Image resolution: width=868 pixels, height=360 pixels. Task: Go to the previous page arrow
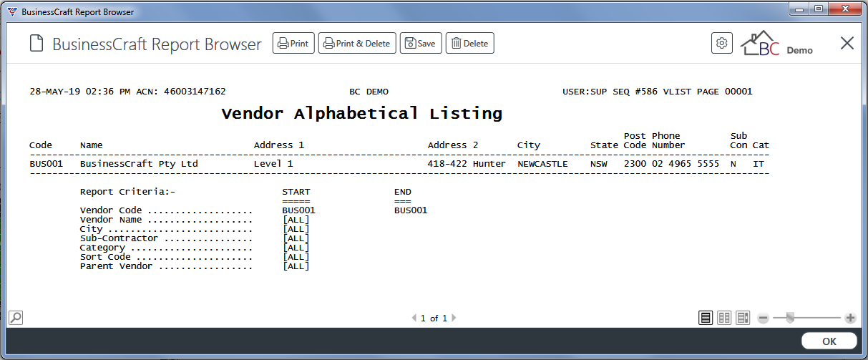[414, 318]
